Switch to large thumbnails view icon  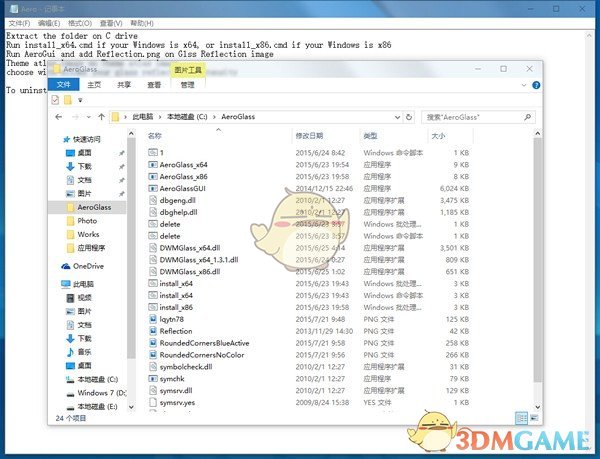click(534, 418)
